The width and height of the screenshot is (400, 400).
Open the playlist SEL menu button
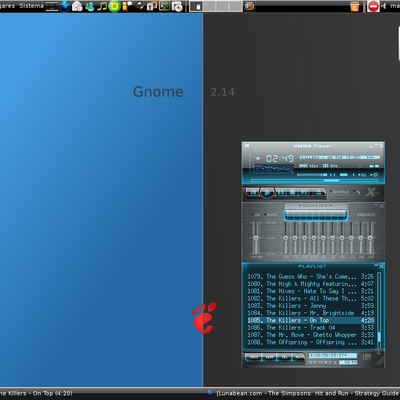284,357
